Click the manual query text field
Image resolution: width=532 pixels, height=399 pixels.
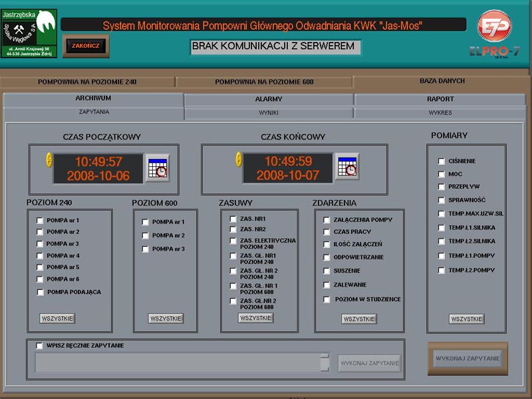coord(178,362)
